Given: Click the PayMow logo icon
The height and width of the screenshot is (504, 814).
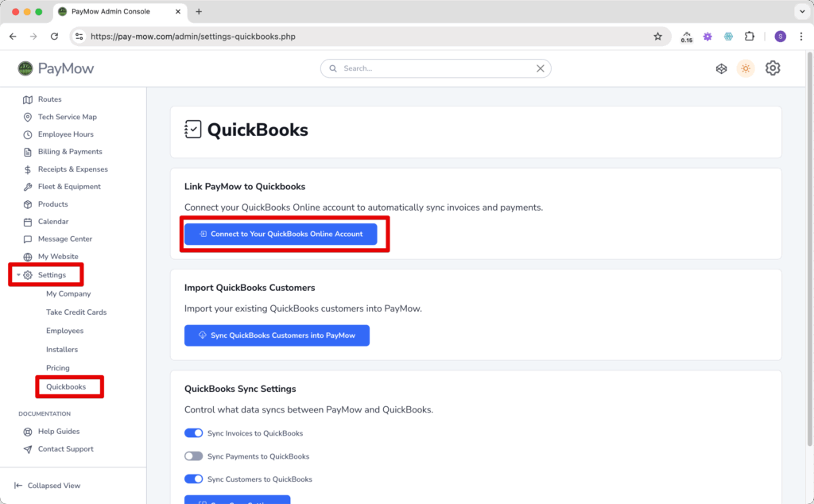Looking at the screenshot, I should [25, 68].
